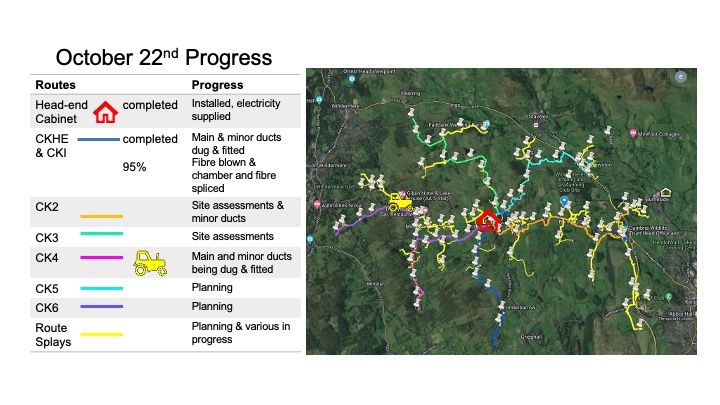Viewport: 720px width, 405px height.
Task: Click the red house icon in Head-end Cabinet row
Action: point(105,112)
